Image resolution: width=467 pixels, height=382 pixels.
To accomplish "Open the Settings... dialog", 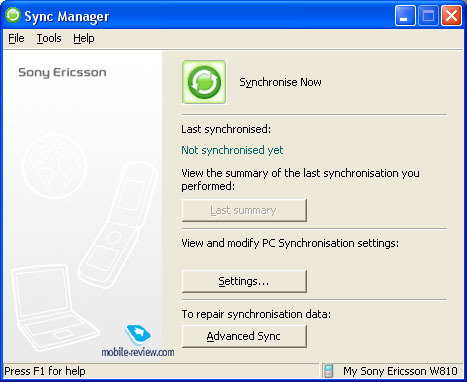I will 244,281.
